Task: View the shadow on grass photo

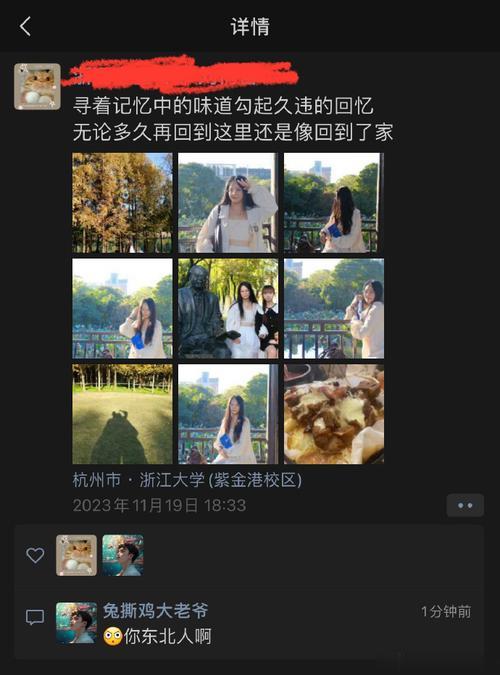Action: (x=122, y=414)
